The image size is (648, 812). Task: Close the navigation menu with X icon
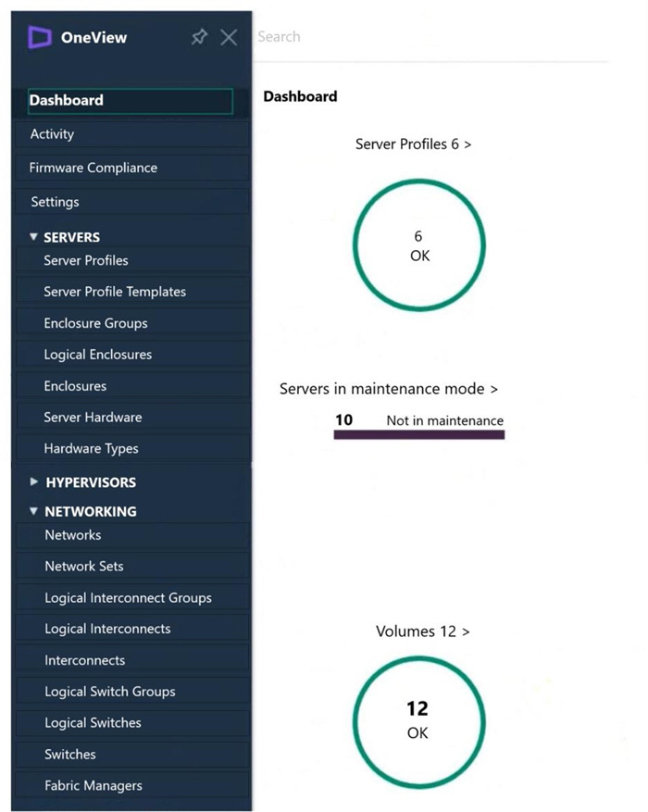point(229,37)
